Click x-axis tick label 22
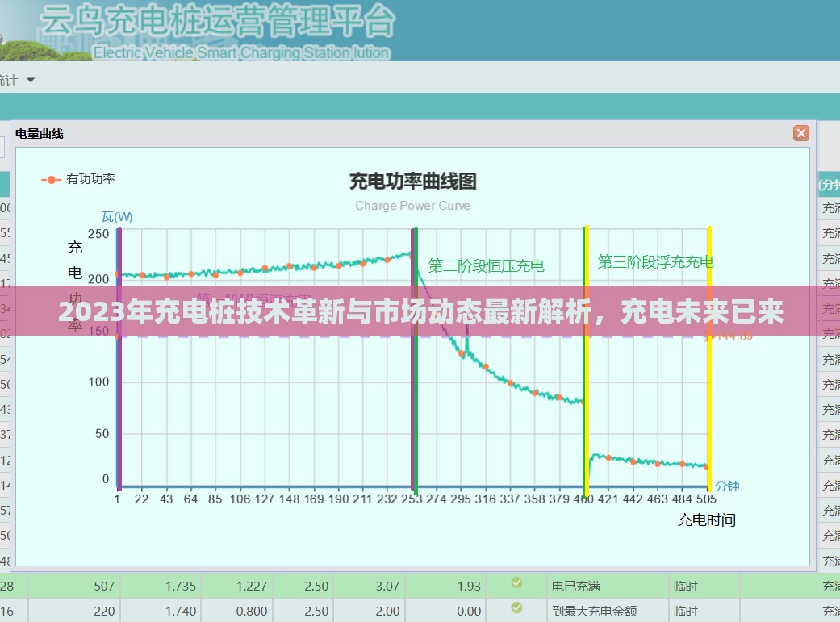The width and height of the screenshot is (840, 622). pos(141,499)
